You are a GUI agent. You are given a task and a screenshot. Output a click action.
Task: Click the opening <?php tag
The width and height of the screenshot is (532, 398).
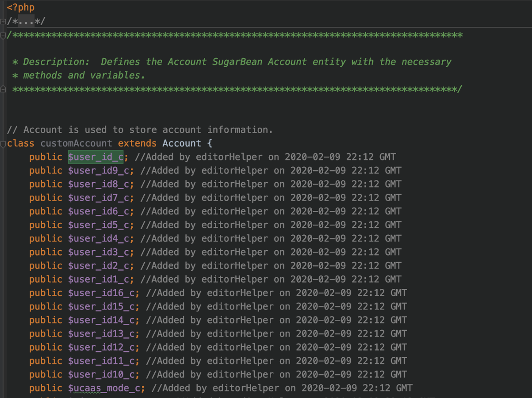point(21,8)
